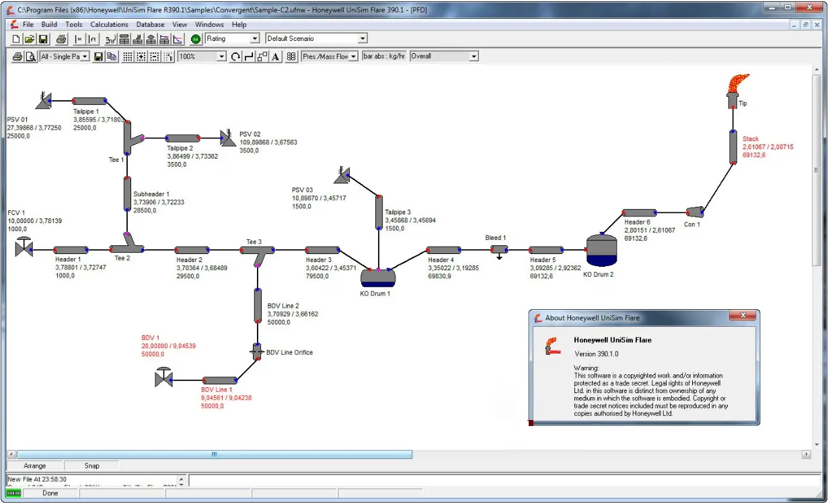Switch to feet units with the 'ft' icon
The height and width of the screenshot is (504, 828).
(92, 39)
